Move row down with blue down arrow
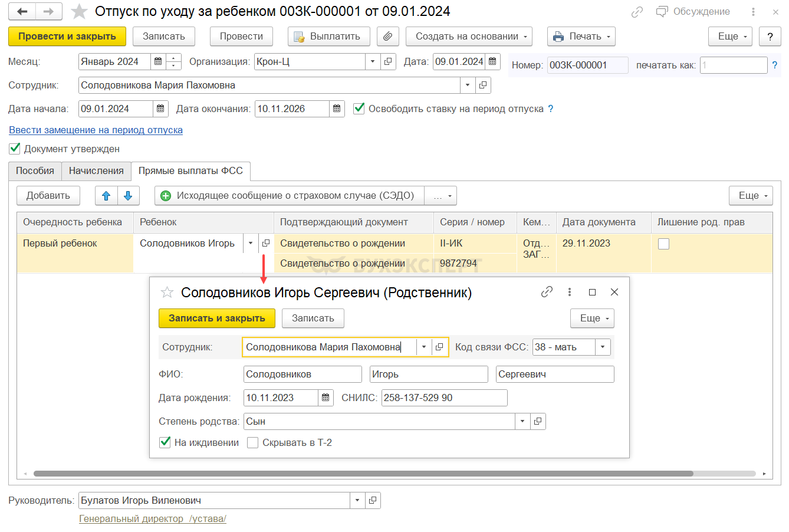This screenshot has width=789, height=532. point(128,196)
